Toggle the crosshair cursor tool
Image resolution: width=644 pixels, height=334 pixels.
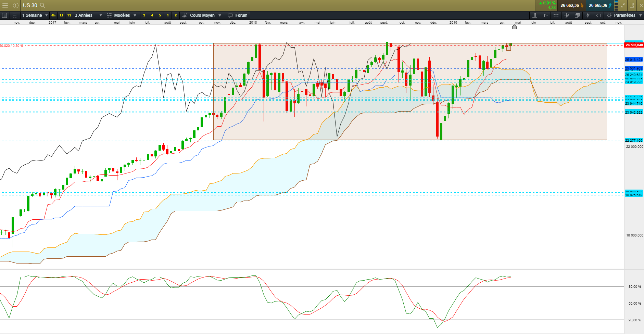tap(588, 15)
